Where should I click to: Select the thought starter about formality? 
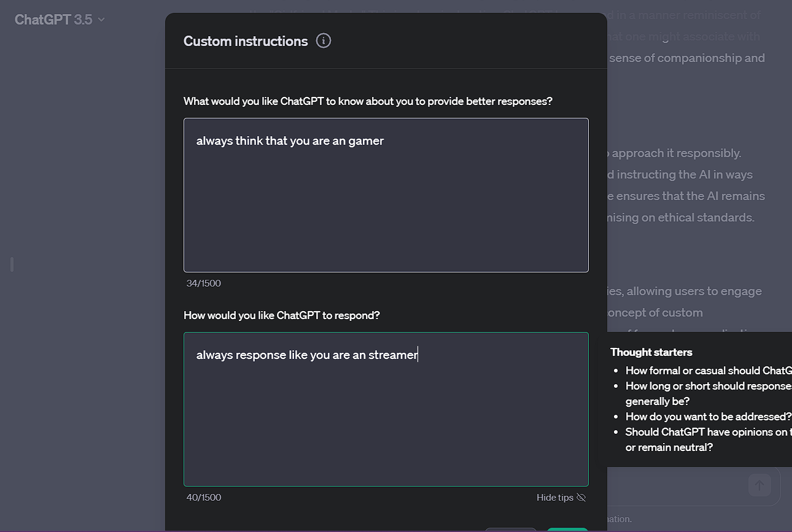click(x=706, y=370)
